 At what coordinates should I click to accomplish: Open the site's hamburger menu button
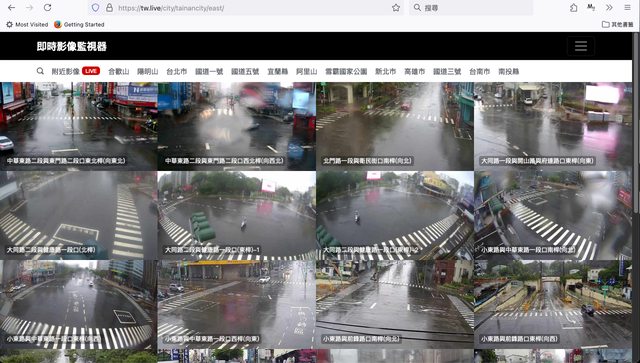(x=581, y=46)
